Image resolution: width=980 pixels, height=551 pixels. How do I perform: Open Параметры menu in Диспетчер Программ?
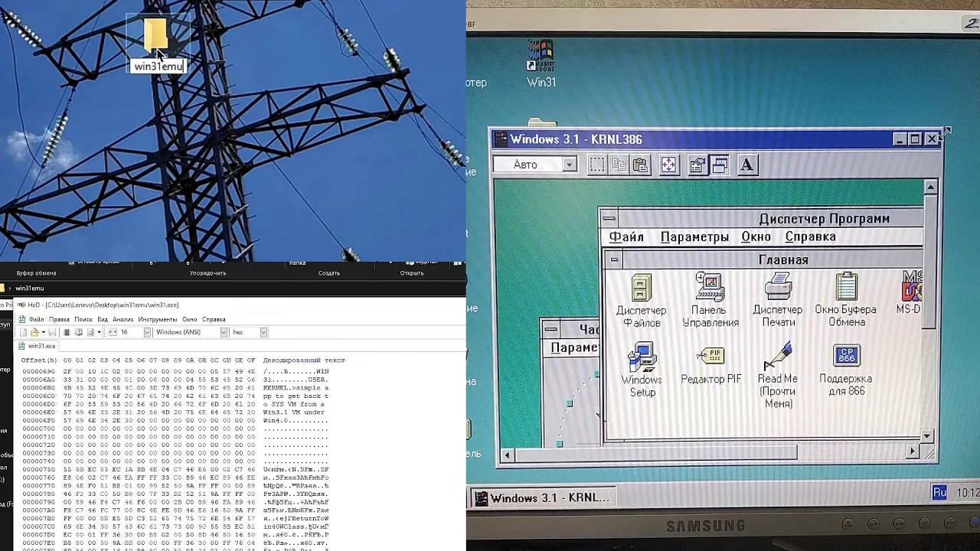click(694, 237)
